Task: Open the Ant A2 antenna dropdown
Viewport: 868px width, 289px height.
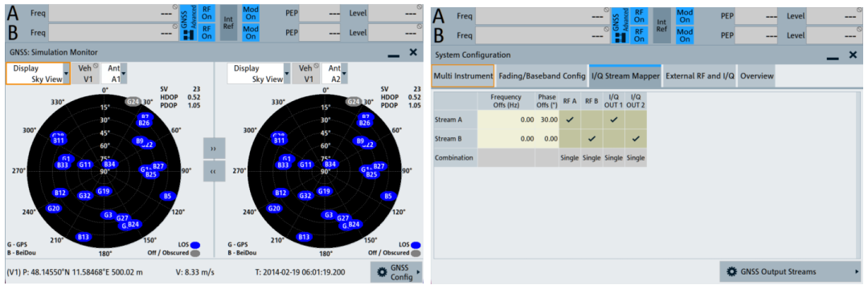Action: (335, 74)
